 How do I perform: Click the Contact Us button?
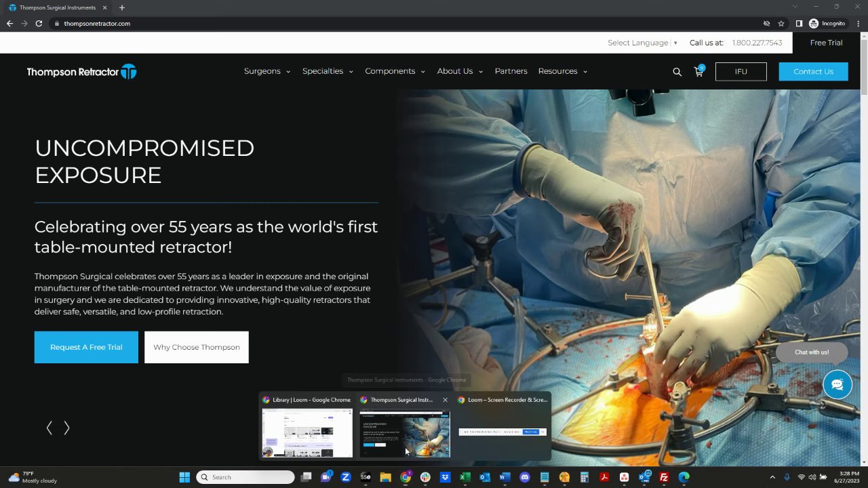click(x=813, y=71)
